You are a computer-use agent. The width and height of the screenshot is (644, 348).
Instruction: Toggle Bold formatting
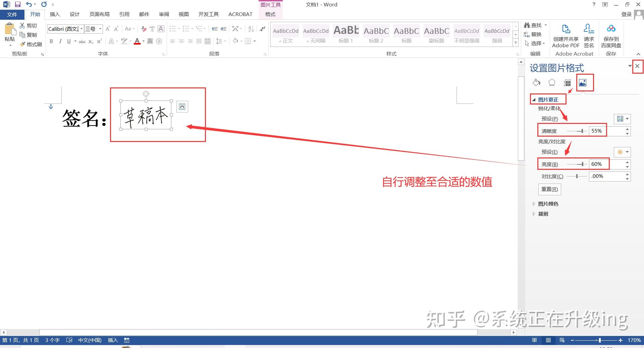tap(51, 41)
